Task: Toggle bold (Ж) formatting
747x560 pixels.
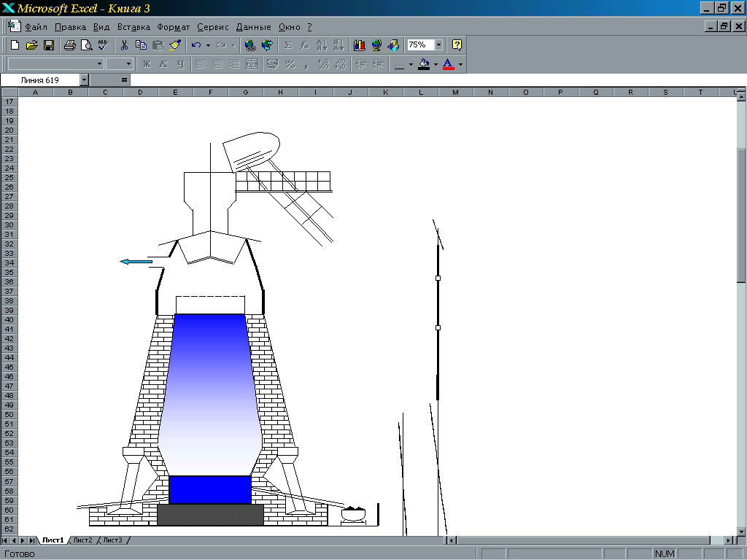Action: pyautogui.click(x=147, y=64)
